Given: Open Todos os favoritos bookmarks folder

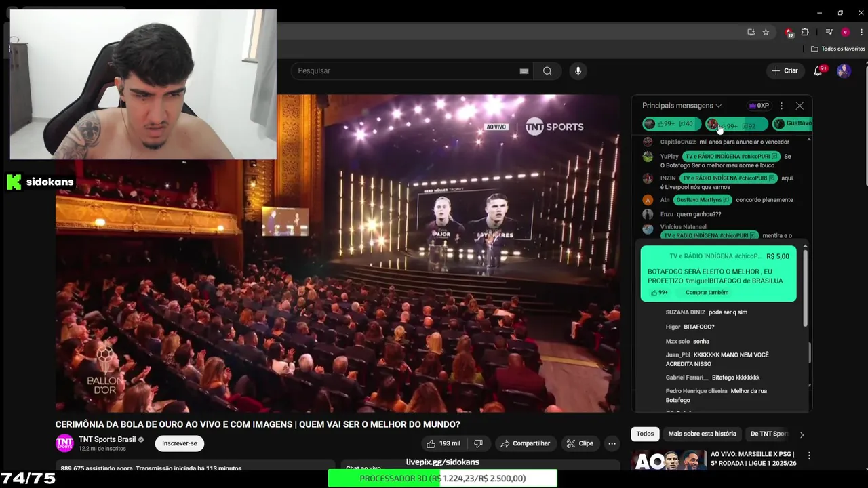Looking at the screenshot, I should tap(838, 49).
